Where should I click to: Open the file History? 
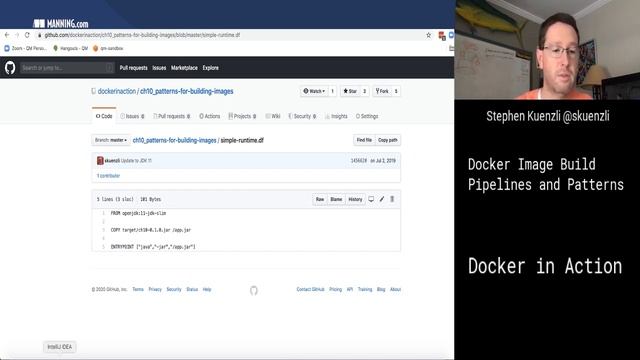click(x=355, y=199)
